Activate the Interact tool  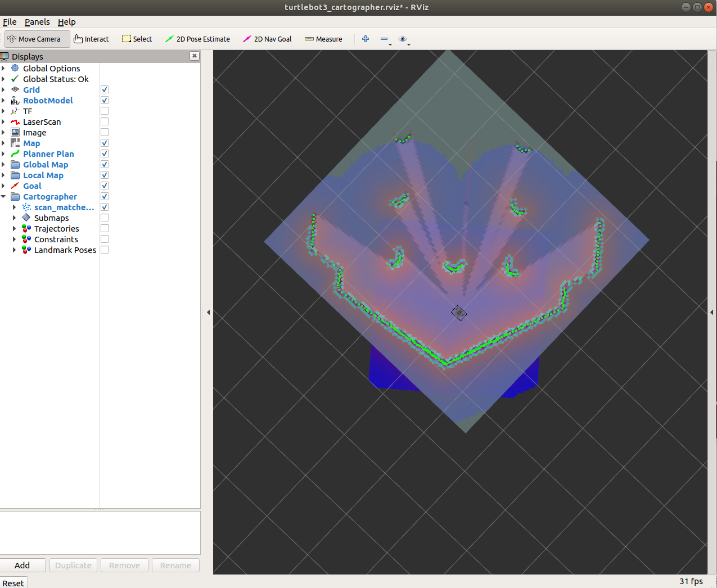[x=91, y=39]
